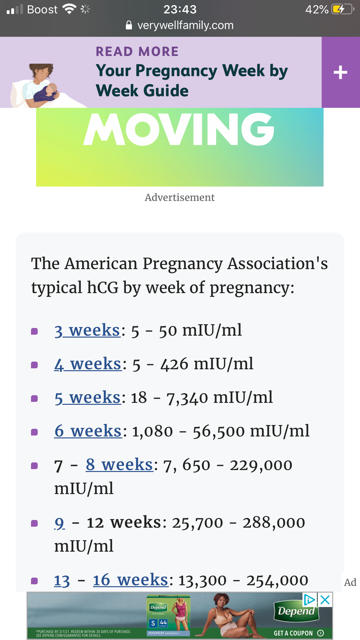Tap the padlock icon beside the URL
360x640 pixels.
[x=129, y=25]
